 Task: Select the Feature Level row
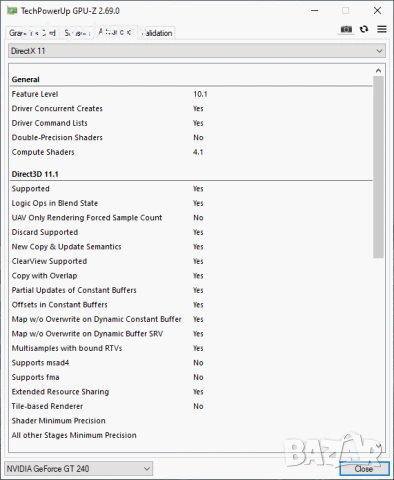point(191,94)
